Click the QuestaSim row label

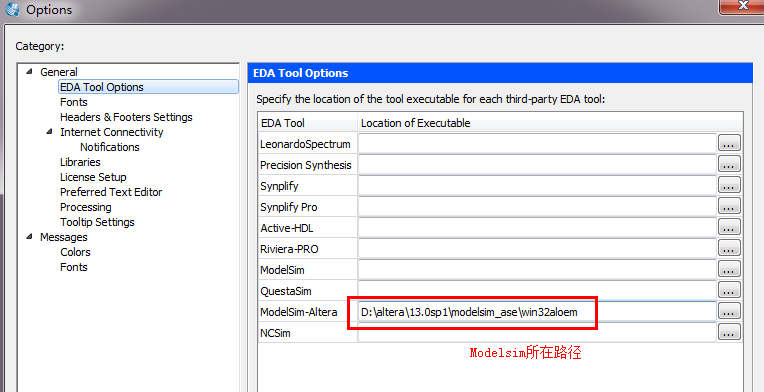pos(286,291)
